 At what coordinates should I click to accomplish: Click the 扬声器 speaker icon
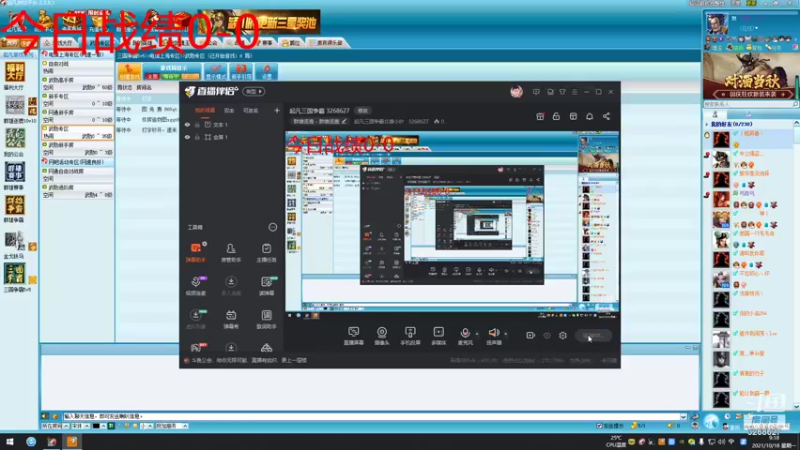point(493,333)
